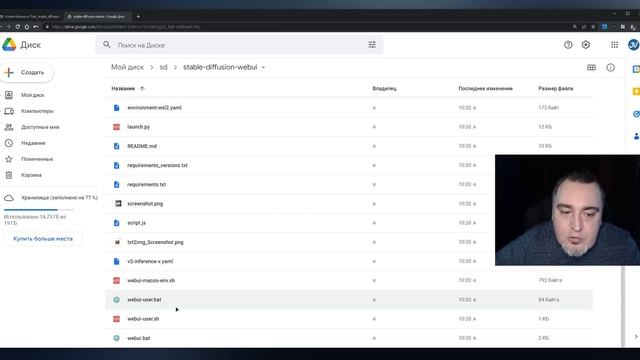Open the Help question mark icon
This screenshot has height=360, width=640.
(x=568, y=45)
